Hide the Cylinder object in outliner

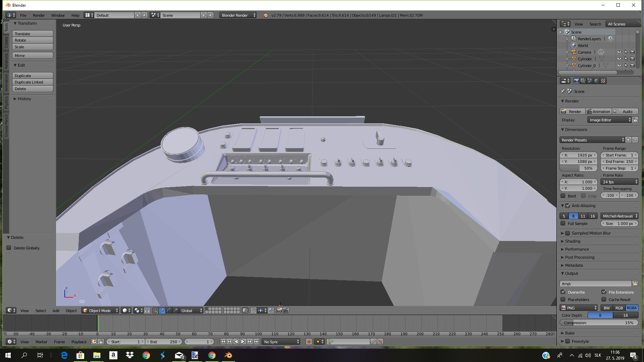(619, 59)
